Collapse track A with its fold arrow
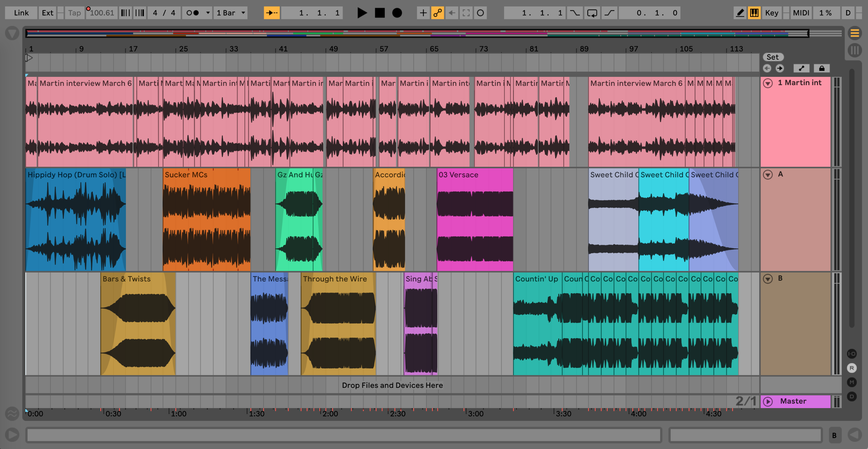This screenshot has height=449, width=868. click(x=768, y=175)
